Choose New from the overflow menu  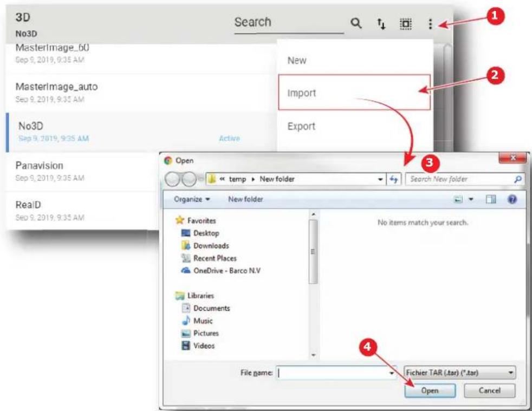[355, 60]
